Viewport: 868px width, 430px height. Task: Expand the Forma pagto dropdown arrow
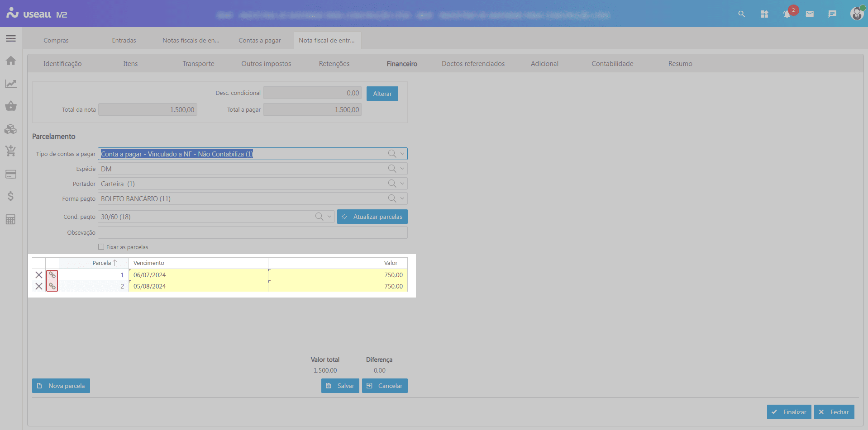click(x=402, y=198)
